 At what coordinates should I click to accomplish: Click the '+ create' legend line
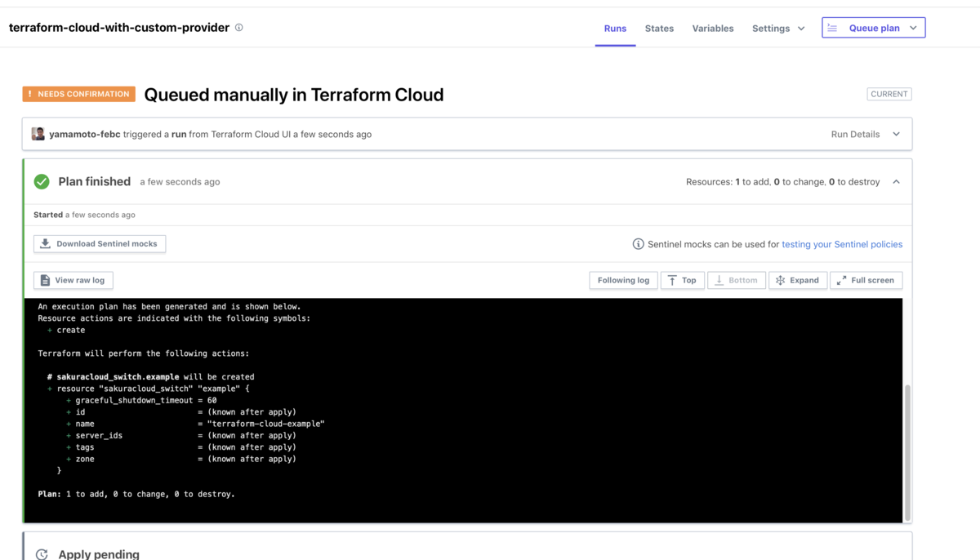[66, 331]
